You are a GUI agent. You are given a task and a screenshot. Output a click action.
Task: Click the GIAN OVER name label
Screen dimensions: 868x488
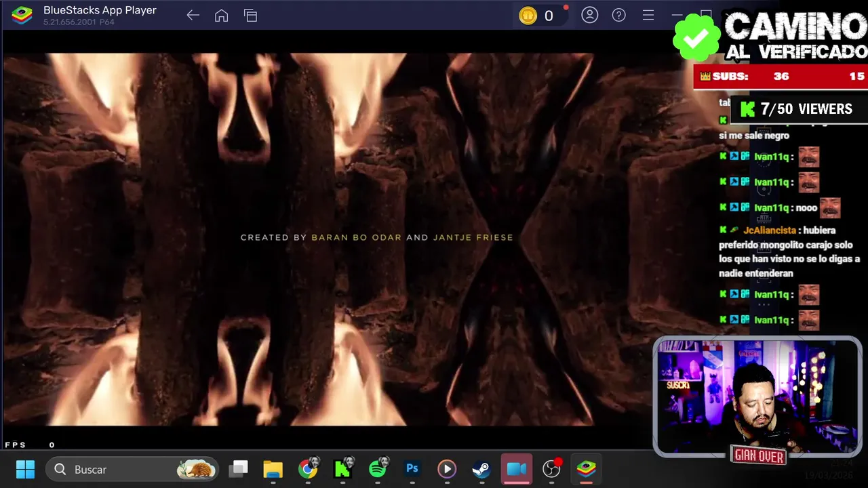coord(759,456)
